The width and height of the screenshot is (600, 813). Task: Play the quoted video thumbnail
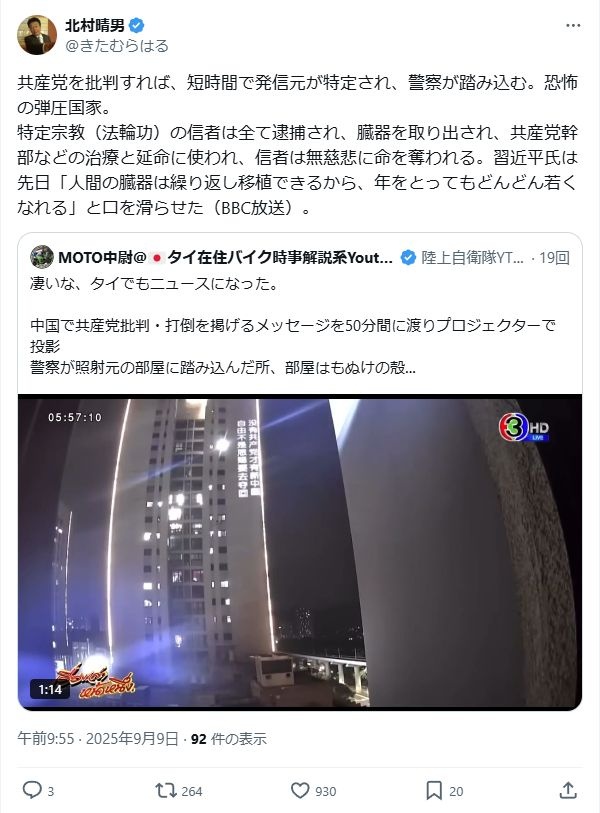(300, 552)
